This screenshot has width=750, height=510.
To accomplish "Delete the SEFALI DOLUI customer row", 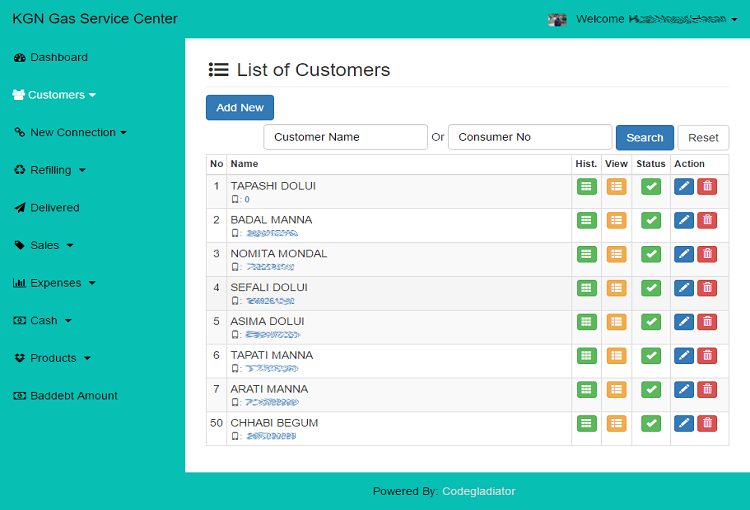I will click(x=707, y=288).
